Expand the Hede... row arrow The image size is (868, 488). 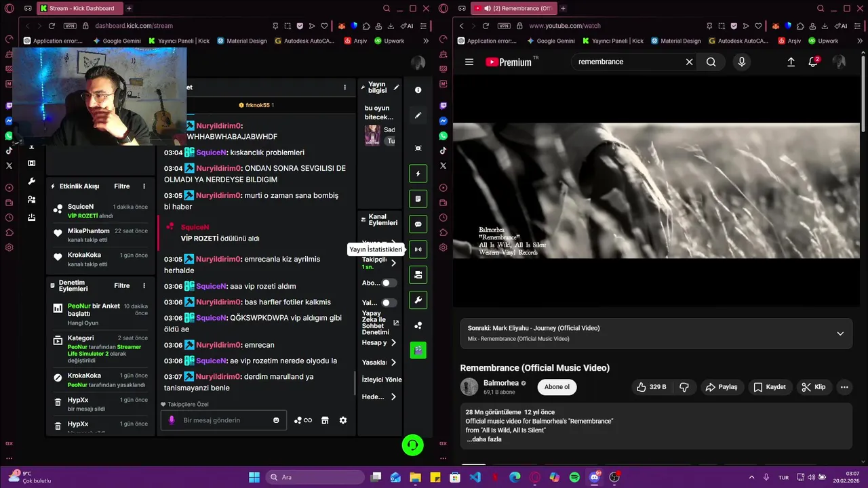click(393, 397)
